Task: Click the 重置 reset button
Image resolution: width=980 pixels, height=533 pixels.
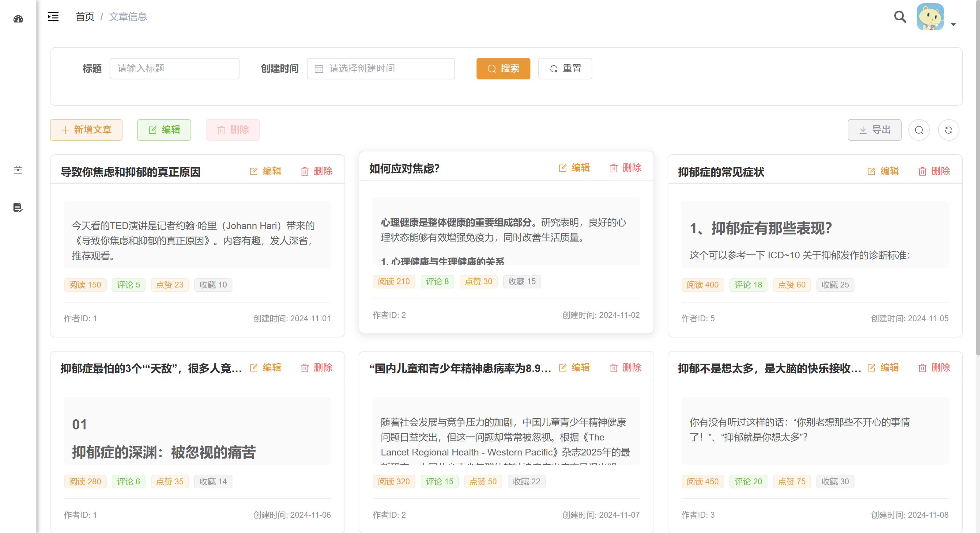Action: 565,69
